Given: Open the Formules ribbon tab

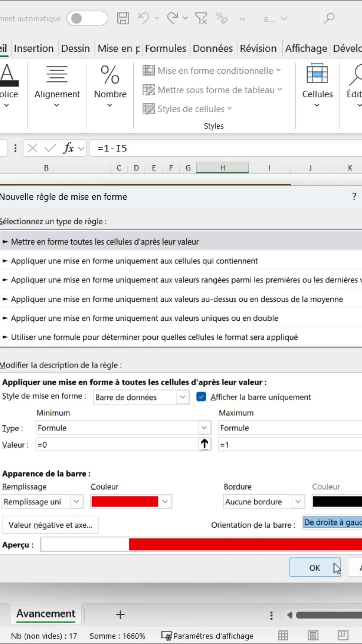Looking at the screenshot, I should click(166, 48).
